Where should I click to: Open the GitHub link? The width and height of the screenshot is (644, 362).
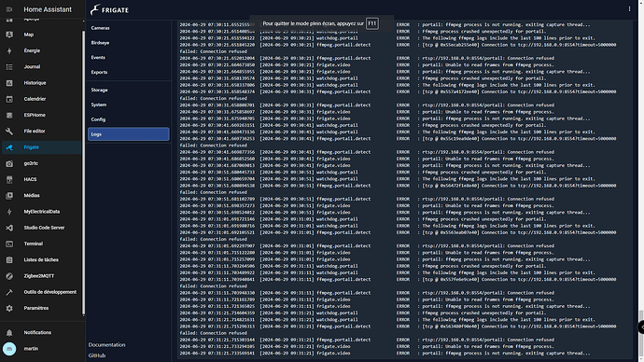97,355
